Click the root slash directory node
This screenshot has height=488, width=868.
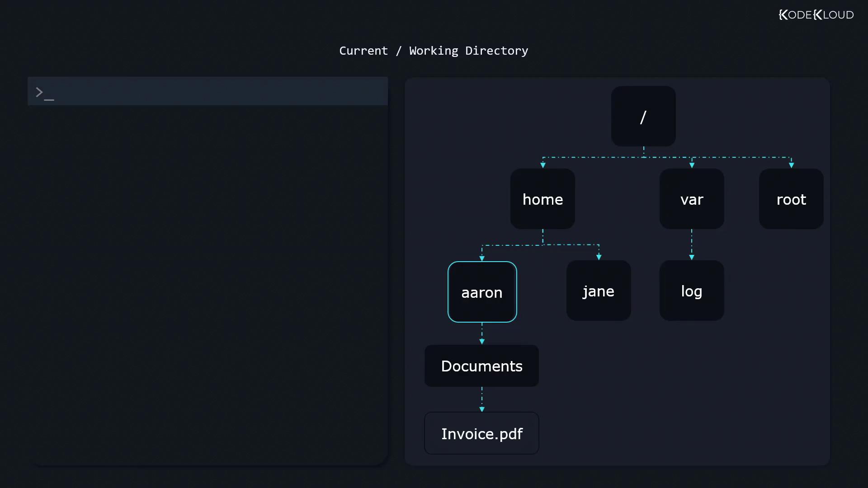point(643,117)
